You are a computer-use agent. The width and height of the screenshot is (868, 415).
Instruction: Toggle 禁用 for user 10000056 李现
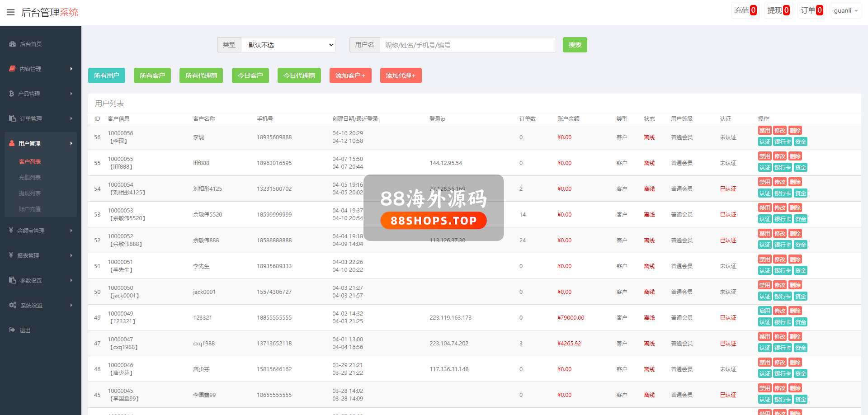pyautogui.click(x=764, y=131)
